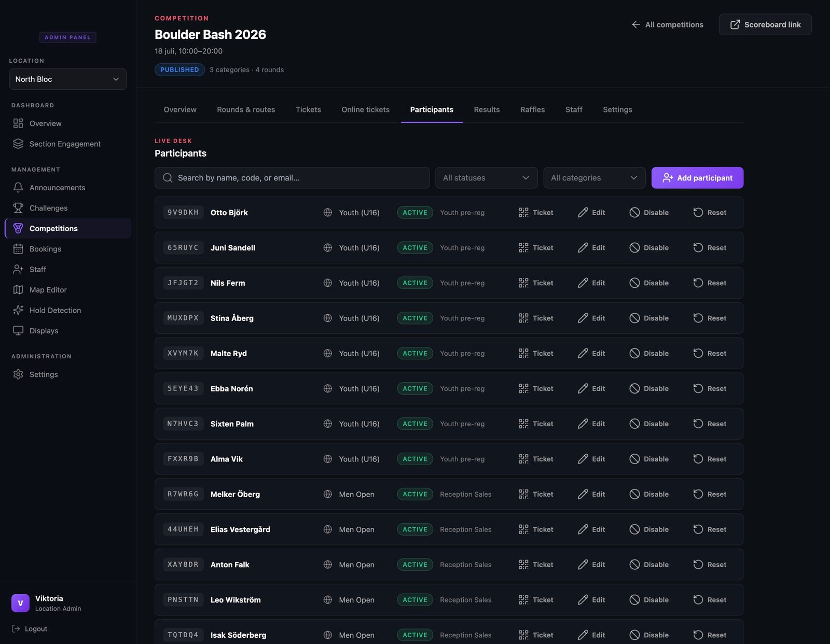Click the reset arrow icon for Melker Öberg
Image resolution: width=830 pixels, height=644 pixels.
pyautogui.click(x=698, y=494)
